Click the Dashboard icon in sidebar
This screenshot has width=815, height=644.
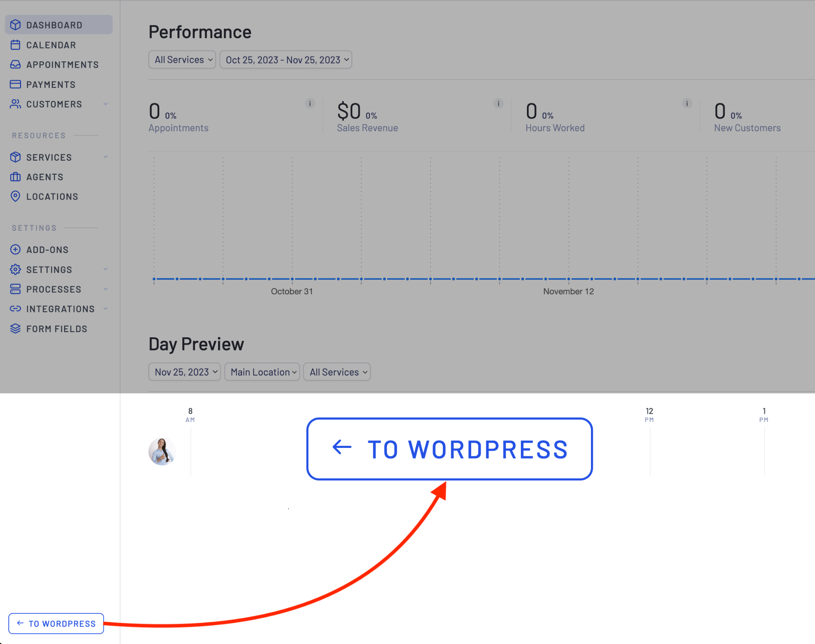click(x=17, y=25)
